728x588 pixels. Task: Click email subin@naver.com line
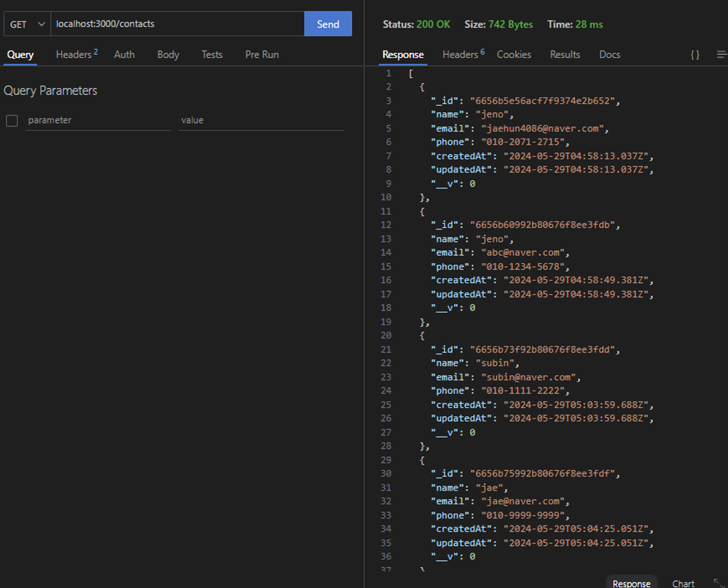point(506,377)
